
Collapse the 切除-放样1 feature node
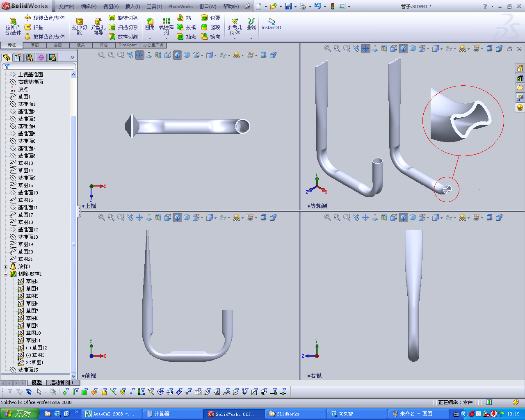[x=6, y=274]
